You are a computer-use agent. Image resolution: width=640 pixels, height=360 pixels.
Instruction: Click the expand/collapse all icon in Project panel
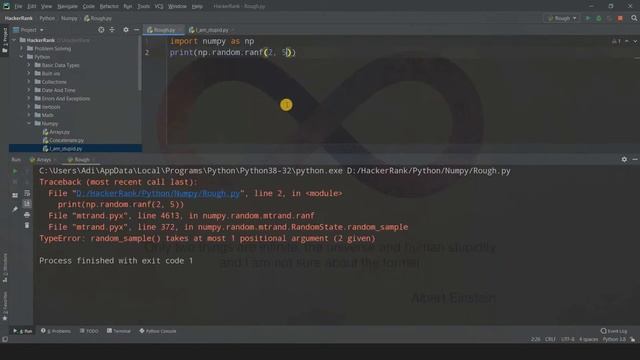pyautogui.click(x=112, y=30)
